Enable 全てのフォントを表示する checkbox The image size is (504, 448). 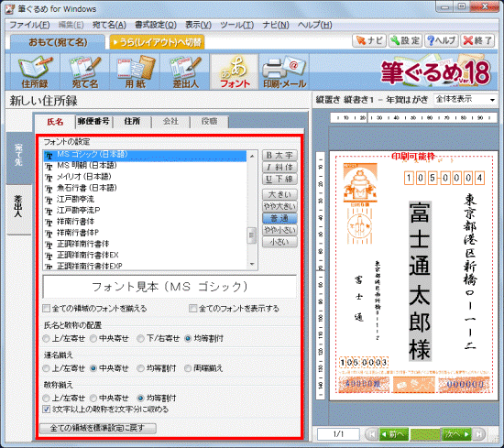point(192,309)
